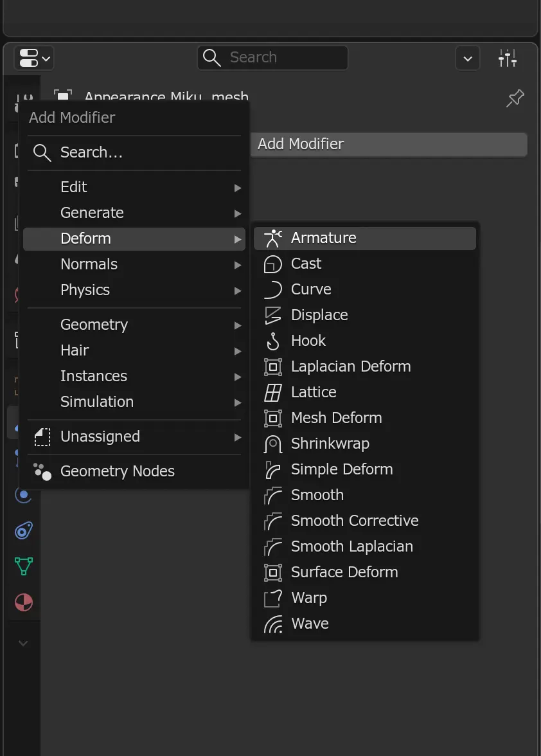Expand the Edit submenu
This screenshot has width=541, height=756.
coord(134,187)
